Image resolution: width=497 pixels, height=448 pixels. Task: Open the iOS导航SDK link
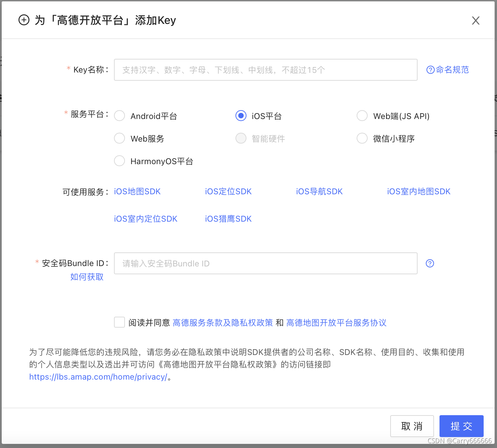pos(319,192)
